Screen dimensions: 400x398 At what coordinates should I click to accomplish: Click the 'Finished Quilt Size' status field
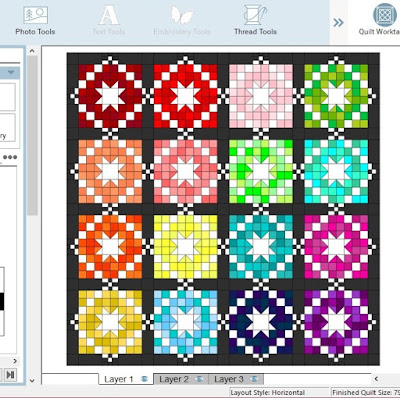click(366, 392)
